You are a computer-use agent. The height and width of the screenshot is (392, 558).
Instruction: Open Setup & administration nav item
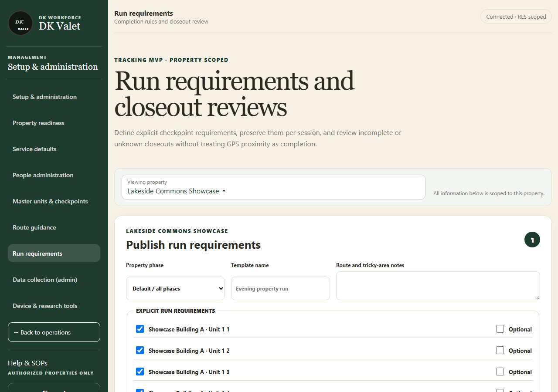tap(54, 97)
